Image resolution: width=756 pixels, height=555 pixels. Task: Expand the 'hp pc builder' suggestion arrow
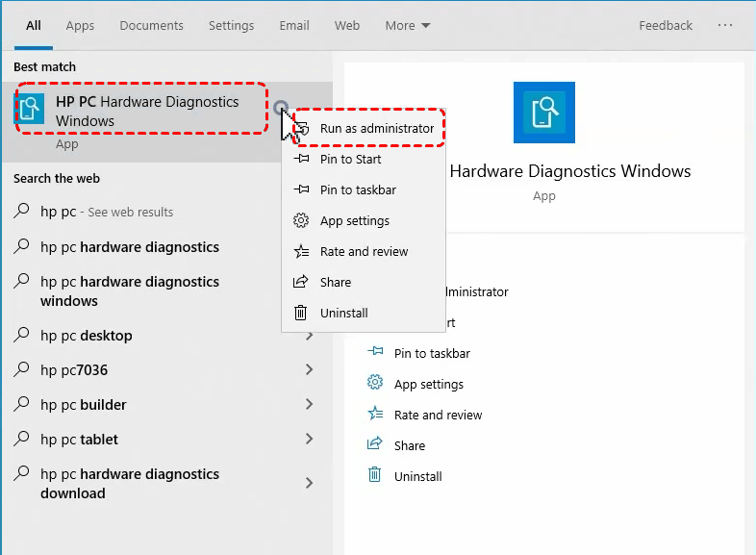point(309,405)
